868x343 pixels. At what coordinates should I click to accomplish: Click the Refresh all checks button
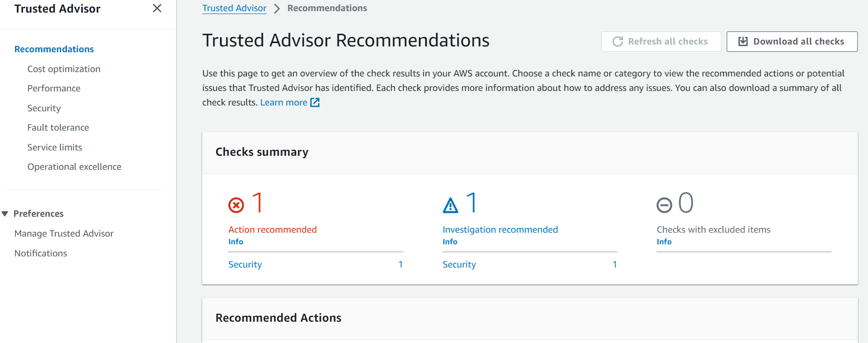tap(661, 42)
